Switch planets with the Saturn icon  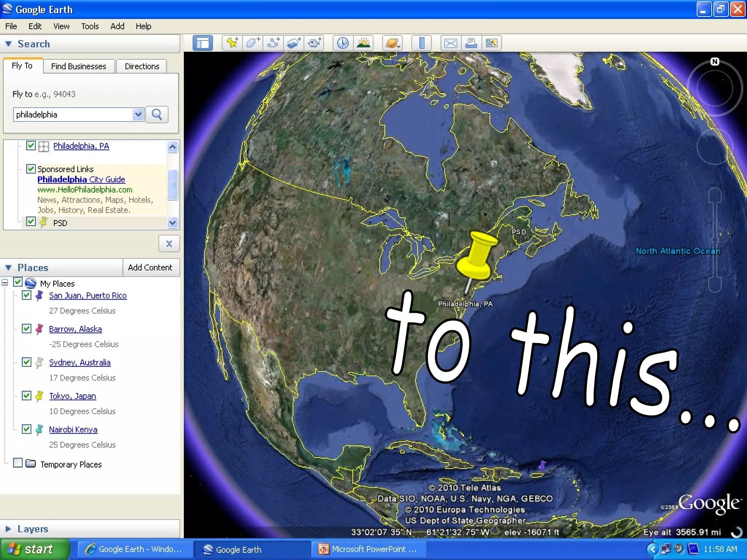(392, 43)
